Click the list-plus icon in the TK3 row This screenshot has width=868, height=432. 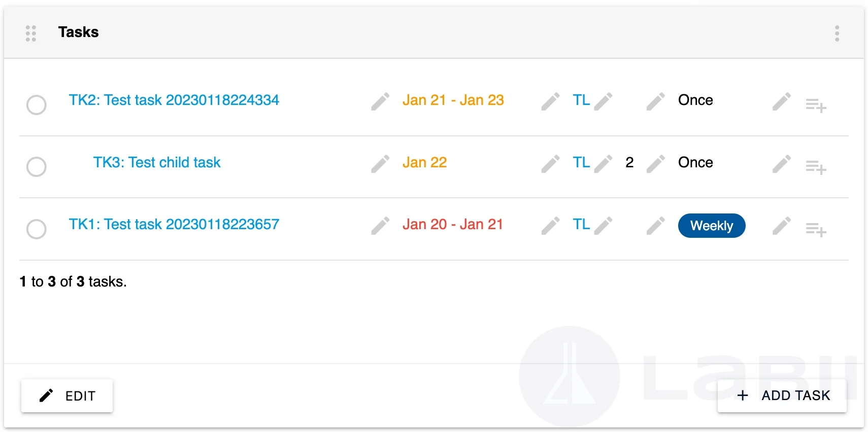click(816, 167)
